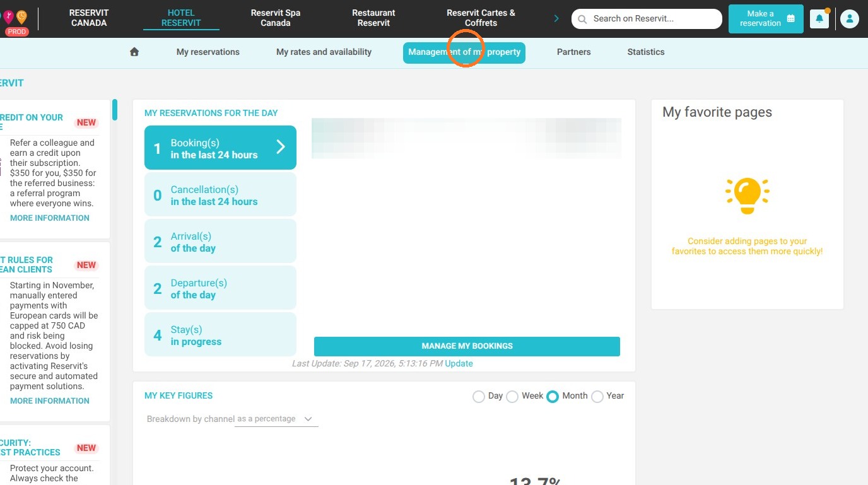Screen dimensions: 868x485
Task: Open the 'as a percentage' breakdown dropdown
Action: coord(276,419)
